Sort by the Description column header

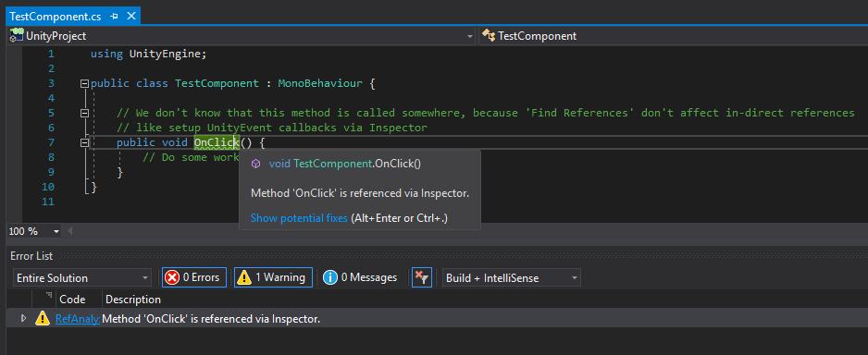point(133,300)
